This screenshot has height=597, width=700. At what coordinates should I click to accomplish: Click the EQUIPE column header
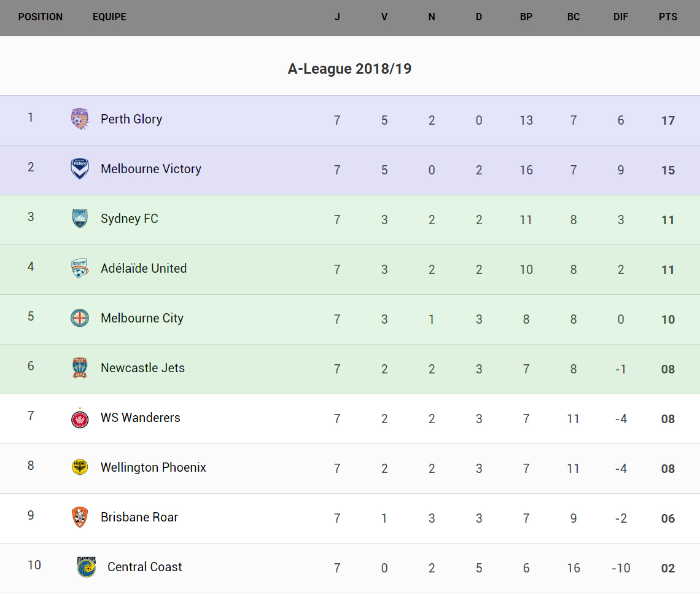click(x=109, y=17)
